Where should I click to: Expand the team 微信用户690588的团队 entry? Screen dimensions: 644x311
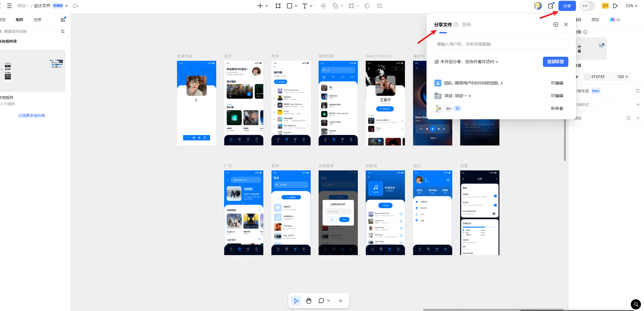(473, 83)
